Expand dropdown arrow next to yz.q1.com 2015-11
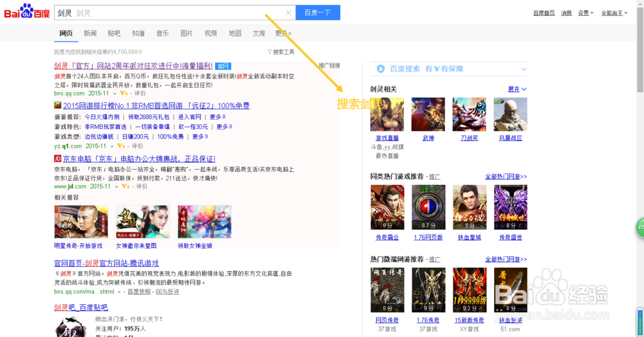The height and width of the screenshot is (337, 644). [111, 146]
